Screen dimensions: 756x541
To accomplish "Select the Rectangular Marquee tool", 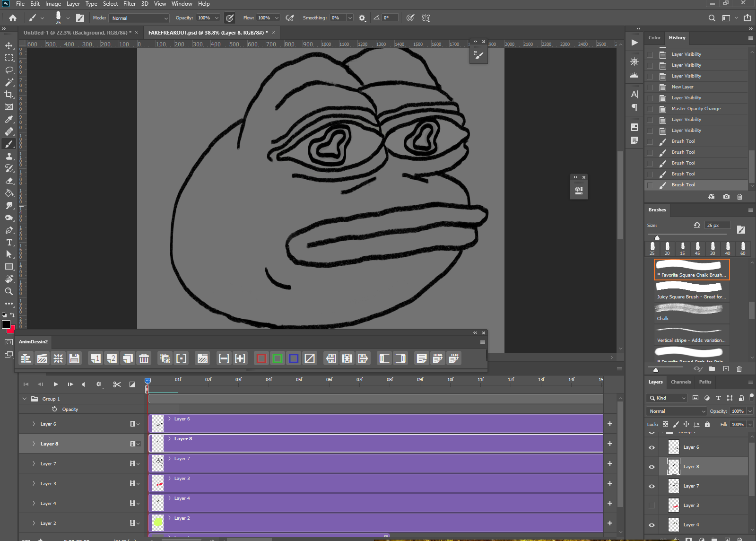I will 9,58.
